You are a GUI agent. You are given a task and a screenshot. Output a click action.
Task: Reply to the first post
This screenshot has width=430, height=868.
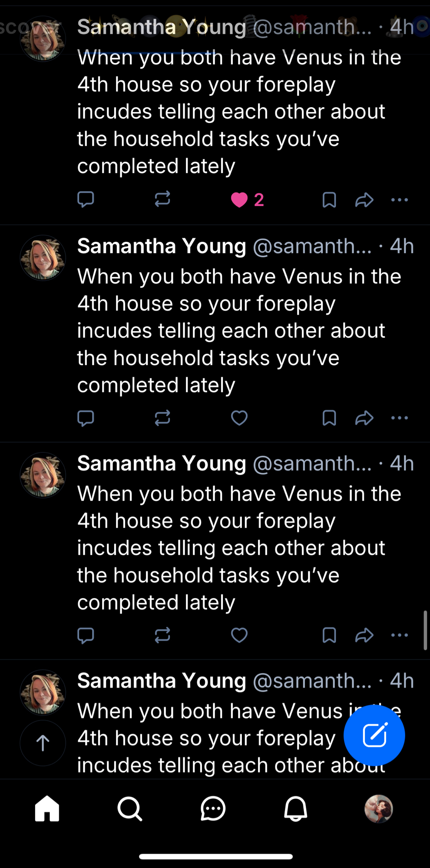[x=86, y=200]
